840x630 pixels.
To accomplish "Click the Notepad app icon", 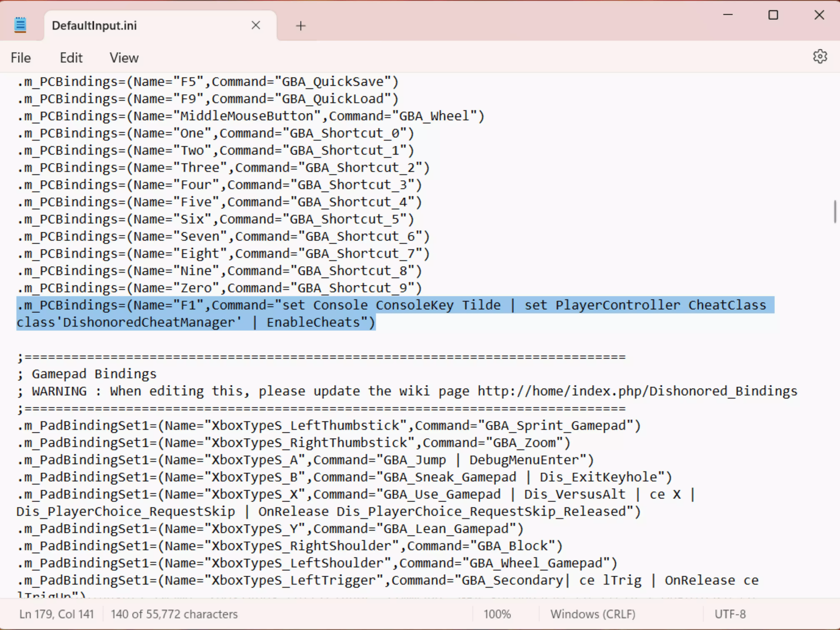I will point(20,25).
